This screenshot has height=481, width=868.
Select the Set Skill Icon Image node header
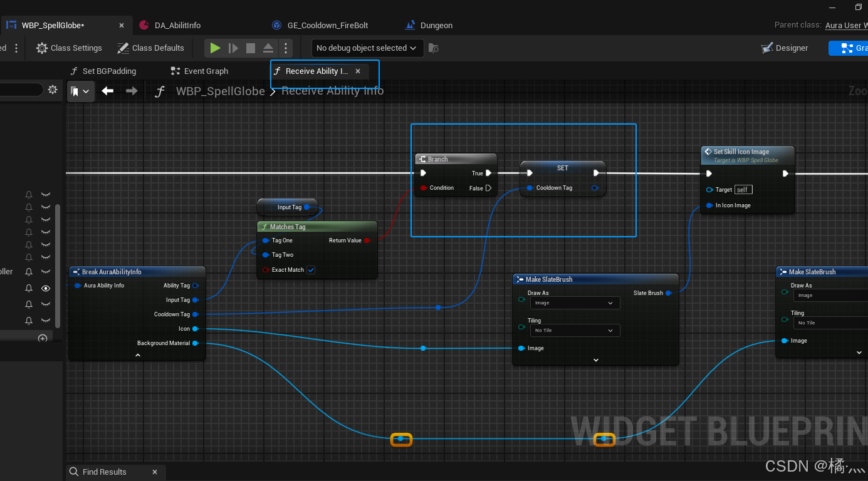(x=748, y=155)
